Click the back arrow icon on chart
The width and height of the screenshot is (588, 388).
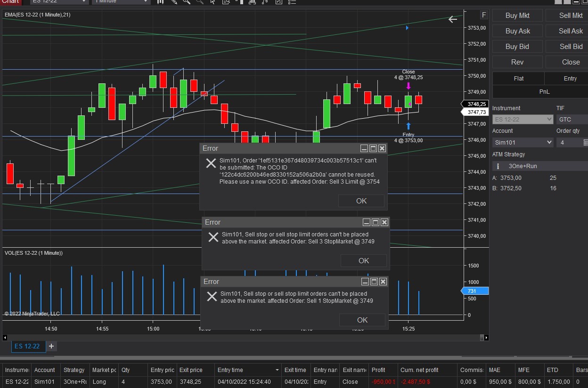453,19
